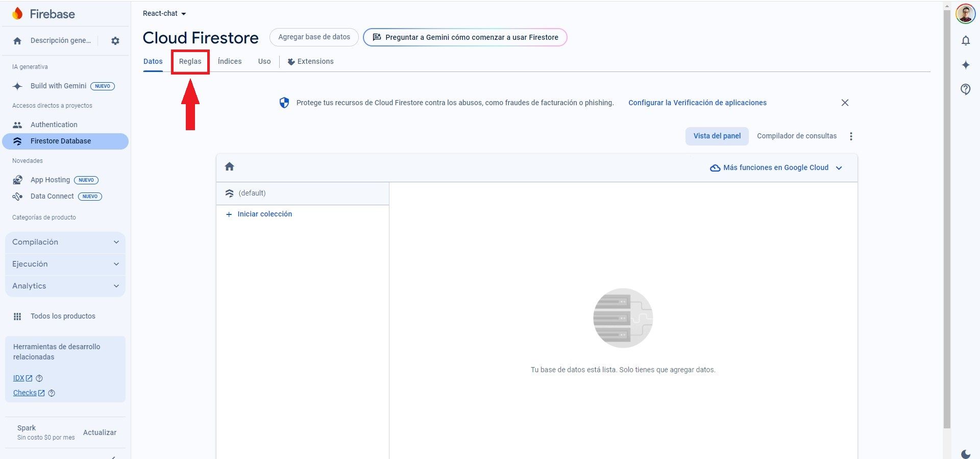The image size is (980, 459).
Task: Click the cloud icon by Más funciones
Action: pyautogui.click(x=715, y=168)
